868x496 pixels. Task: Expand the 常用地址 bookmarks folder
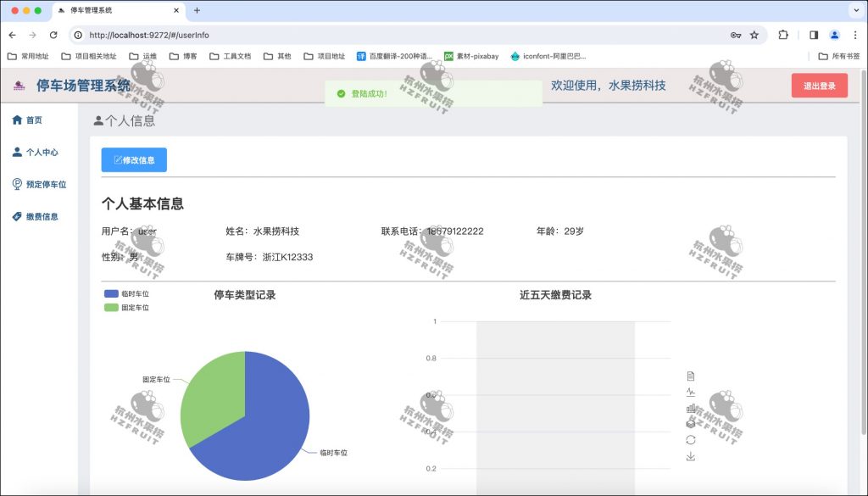tap(31, 56)
